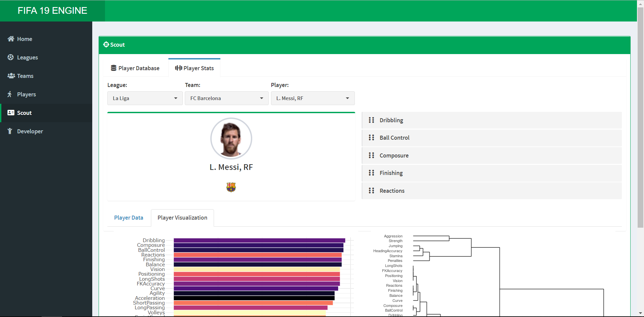
Task: Click the page vertical scrollbar thumb
Action: coord(640,118)
